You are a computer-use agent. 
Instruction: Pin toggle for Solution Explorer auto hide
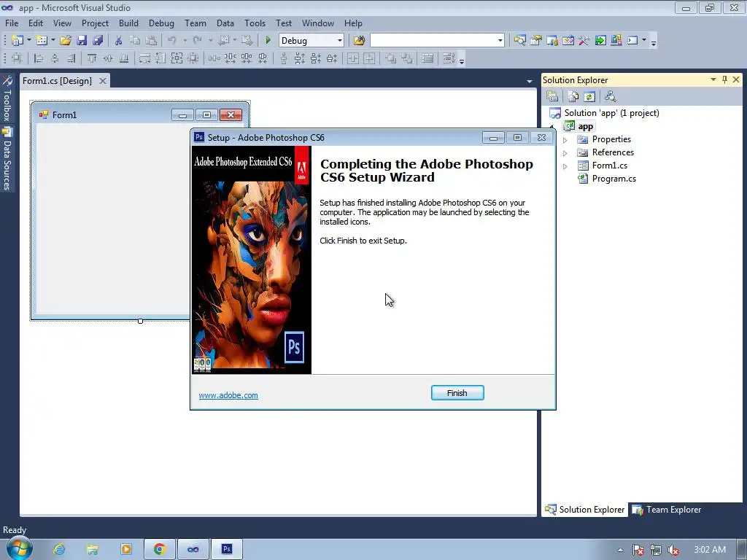click(x=724, y=79)
